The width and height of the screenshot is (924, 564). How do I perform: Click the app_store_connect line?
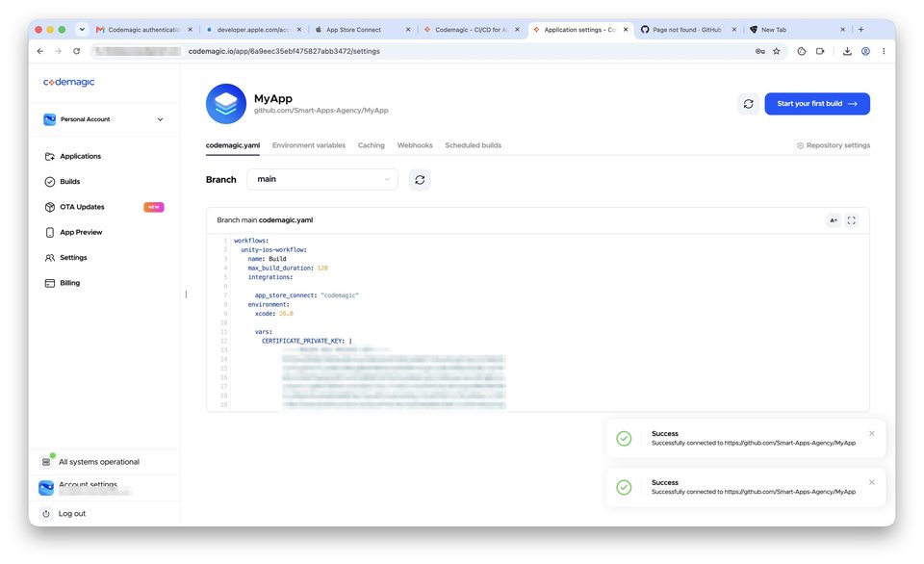coord(306,295)
